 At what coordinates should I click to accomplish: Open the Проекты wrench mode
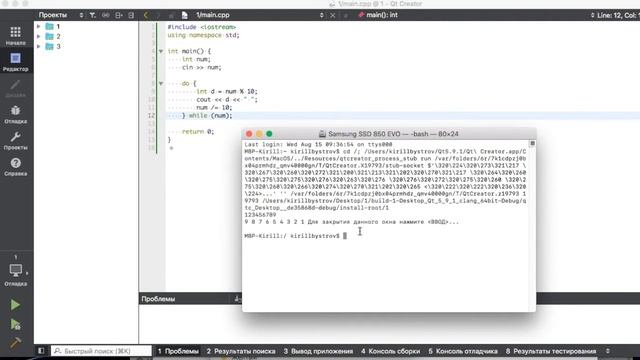(x=16, y=140)
